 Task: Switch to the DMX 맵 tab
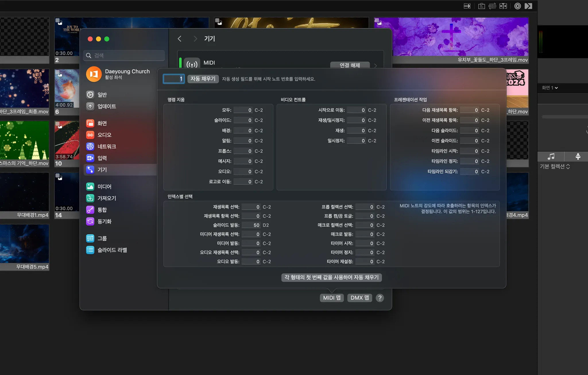359,298
